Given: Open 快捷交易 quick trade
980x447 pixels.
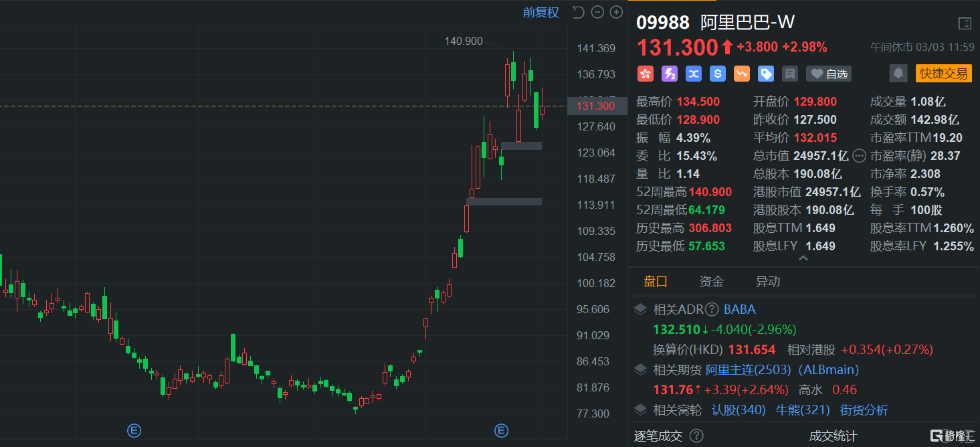Looking at the screenshot, I should 943,73.
